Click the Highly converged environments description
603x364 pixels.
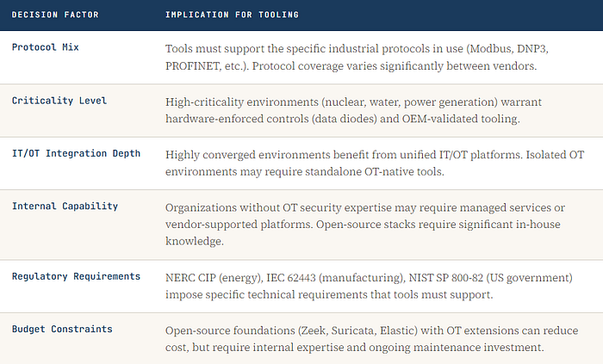(x=375, y=154)
